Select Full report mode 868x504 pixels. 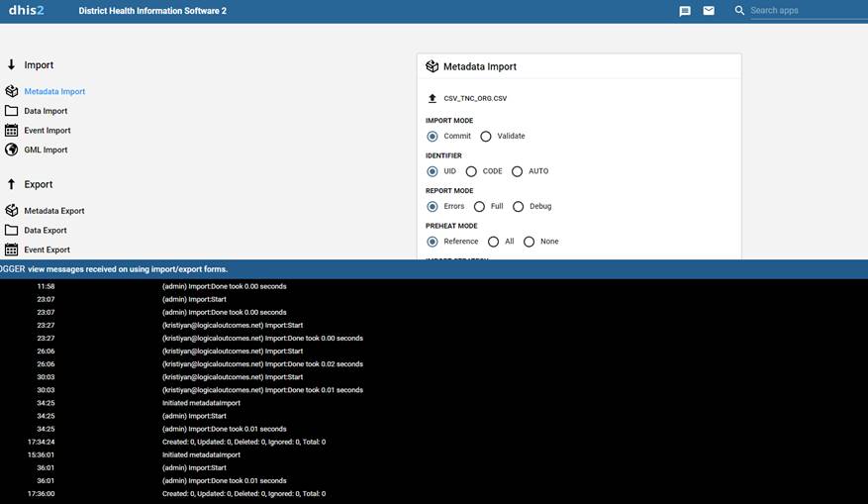click(479, 207)
